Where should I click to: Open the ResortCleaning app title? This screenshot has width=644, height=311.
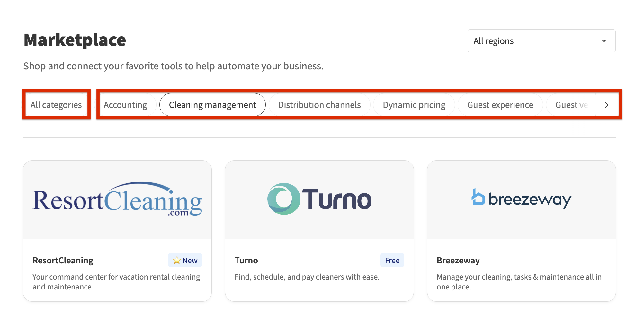(x=63, y=260)
